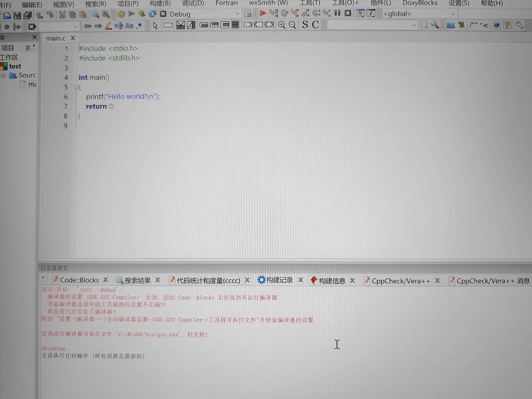
Task: Toggle regex star search option
Action: click(139, 26)
